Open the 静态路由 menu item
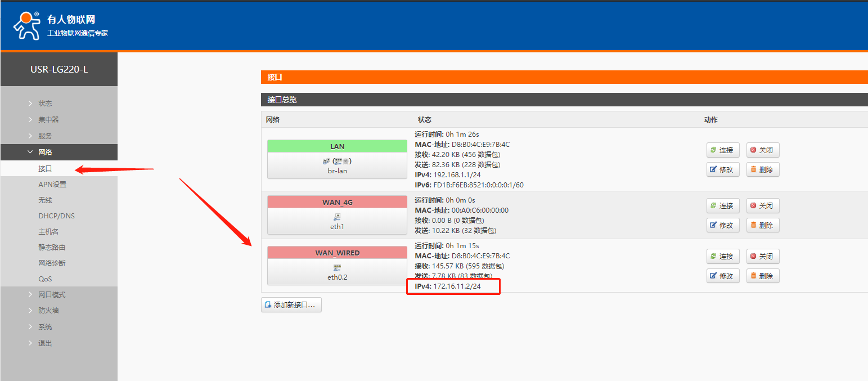868x381 pixels. point(52,248)
